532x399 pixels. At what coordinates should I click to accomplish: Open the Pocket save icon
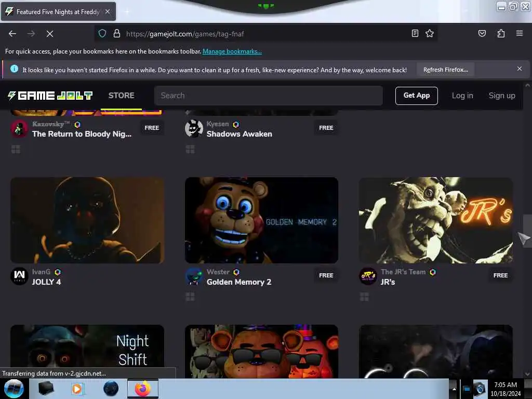(482, 33)
